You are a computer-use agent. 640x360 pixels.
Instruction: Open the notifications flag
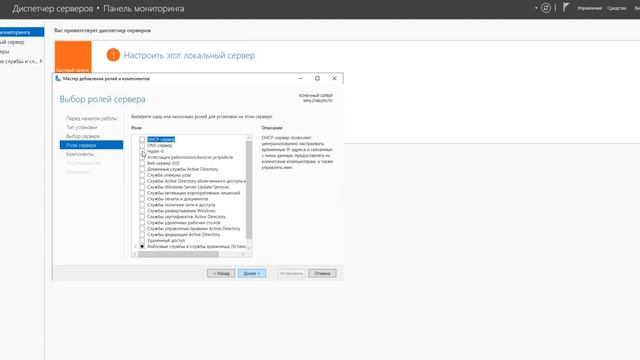click(x=566, y=7)
